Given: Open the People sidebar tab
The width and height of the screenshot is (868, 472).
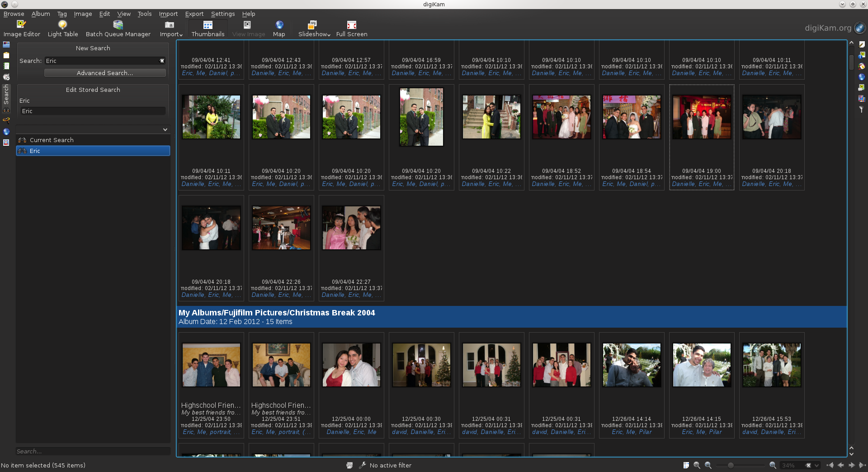Looking at the screenshot, I should [6, 143].
